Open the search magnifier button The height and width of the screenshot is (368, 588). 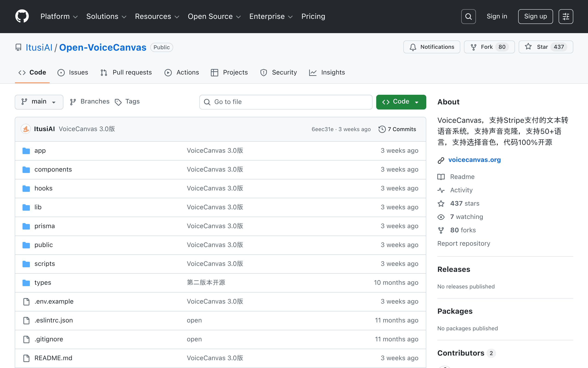point(468,17)
